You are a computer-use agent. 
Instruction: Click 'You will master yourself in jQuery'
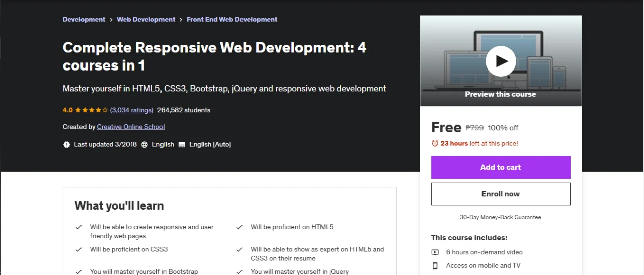click(300, 271)
